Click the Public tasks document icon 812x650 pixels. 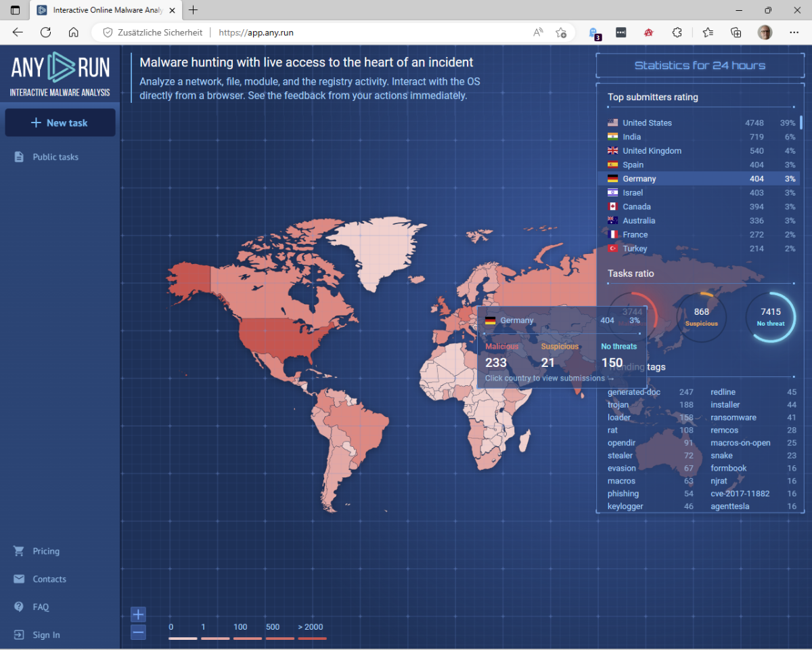pyautogui.click(x=19, y=157)
